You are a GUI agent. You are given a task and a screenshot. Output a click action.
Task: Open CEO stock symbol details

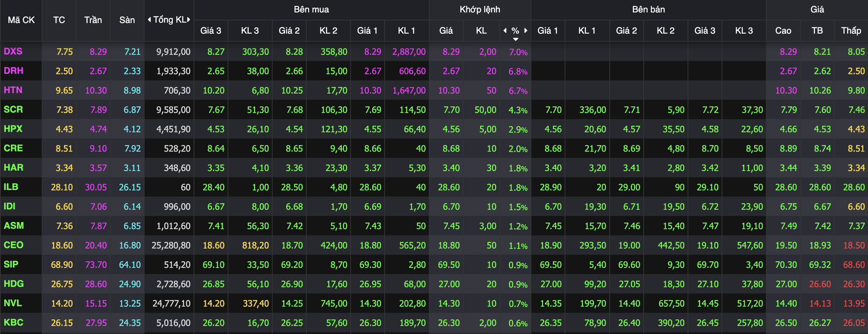[14, 245]
